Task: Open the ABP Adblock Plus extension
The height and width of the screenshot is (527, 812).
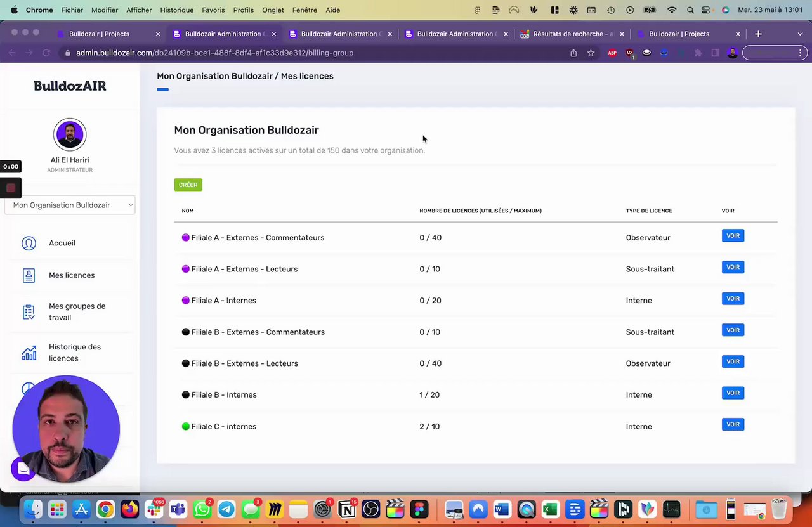Action: [x=612, y=53]
